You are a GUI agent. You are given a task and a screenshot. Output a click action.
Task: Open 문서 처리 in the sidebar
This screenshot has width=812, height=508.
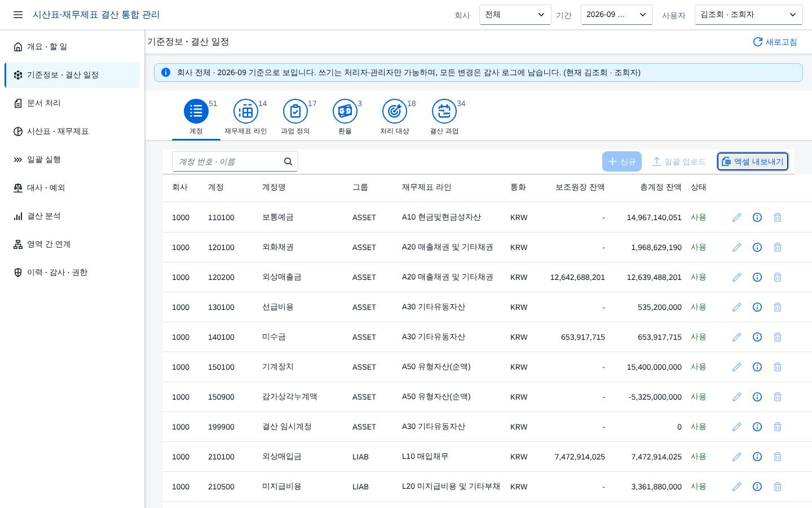(72, 103)
